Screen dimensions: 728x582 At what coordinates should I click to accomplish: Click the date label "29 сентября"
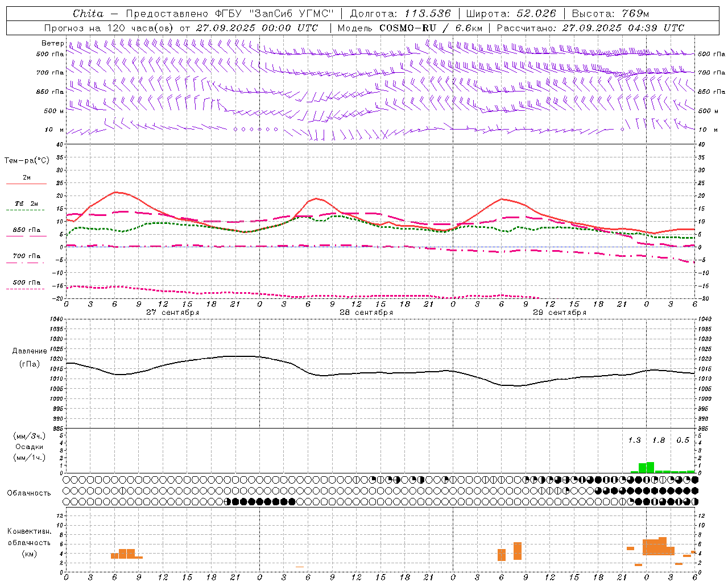pos(560,313)
